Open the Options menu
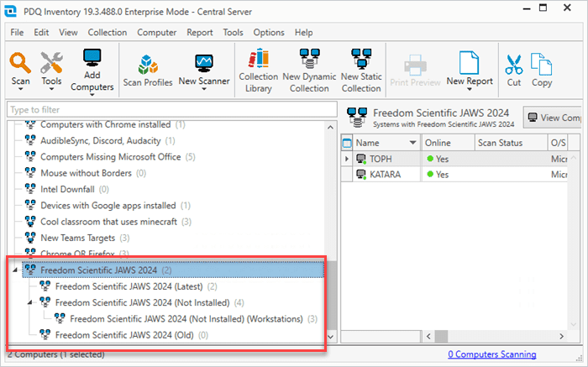Image resolution: width=588 pixels, height=367 pixels. point(269,32)
